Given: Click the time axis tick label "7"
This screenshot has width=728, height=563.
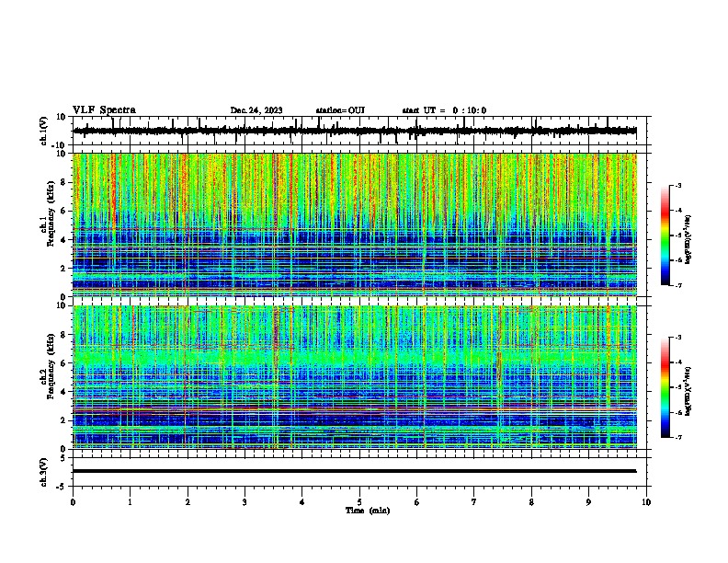Looking at the screenshot, I should point(474,502).
